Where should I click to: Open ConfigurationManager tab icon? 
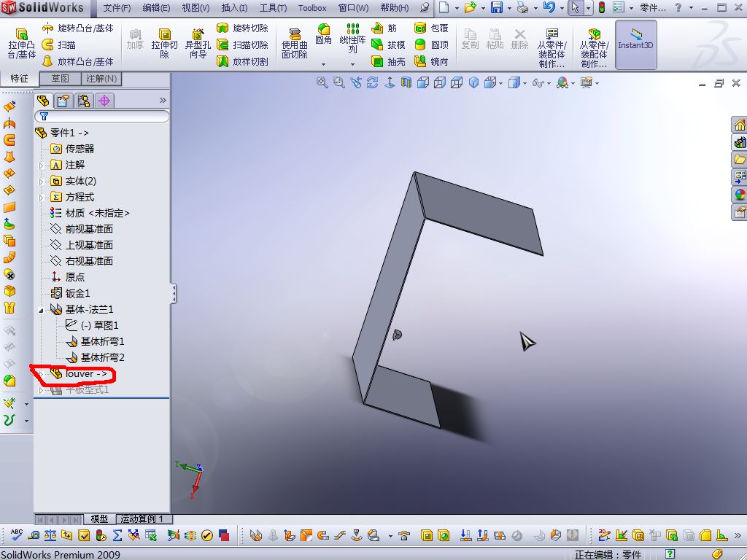tap(84, 101)
